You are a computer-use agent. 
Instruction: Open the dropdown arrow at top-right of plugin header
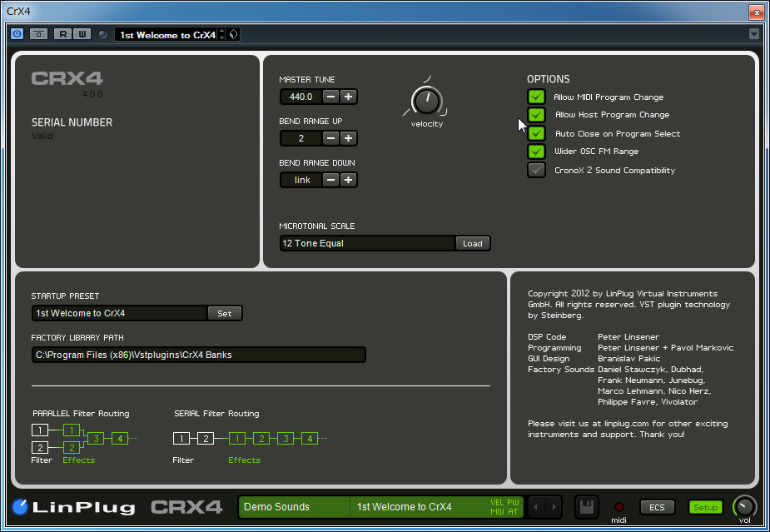754,34
